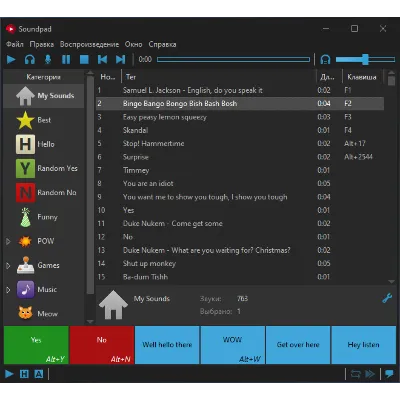Select the Surprise sound row
Screen dimensions: 400x400
tap(240, 157)
